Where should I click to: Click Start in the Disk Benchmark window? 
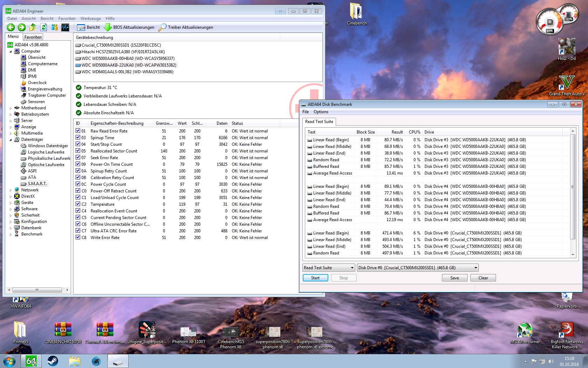coord(315,278)
